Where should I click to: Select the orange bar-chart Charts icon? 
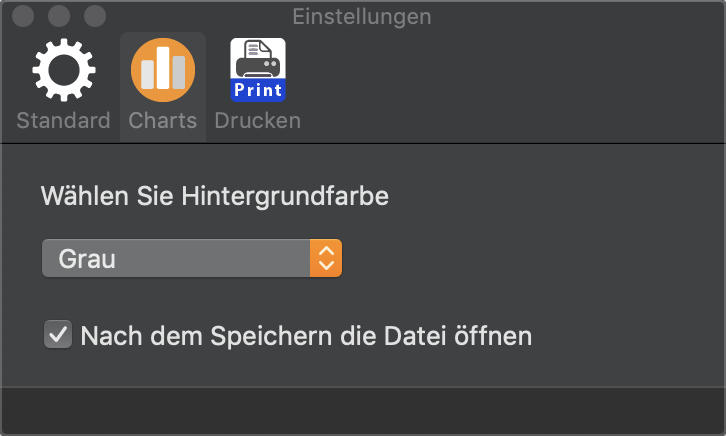click(163, 70)
